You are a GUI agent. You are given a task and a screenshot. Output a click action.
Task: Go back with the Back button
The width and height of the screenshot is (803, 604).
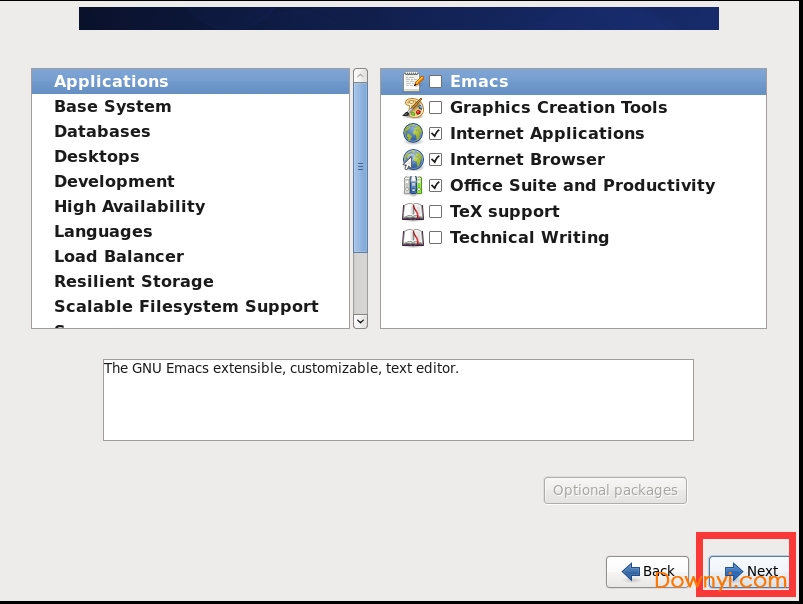[x=647, y=572]
